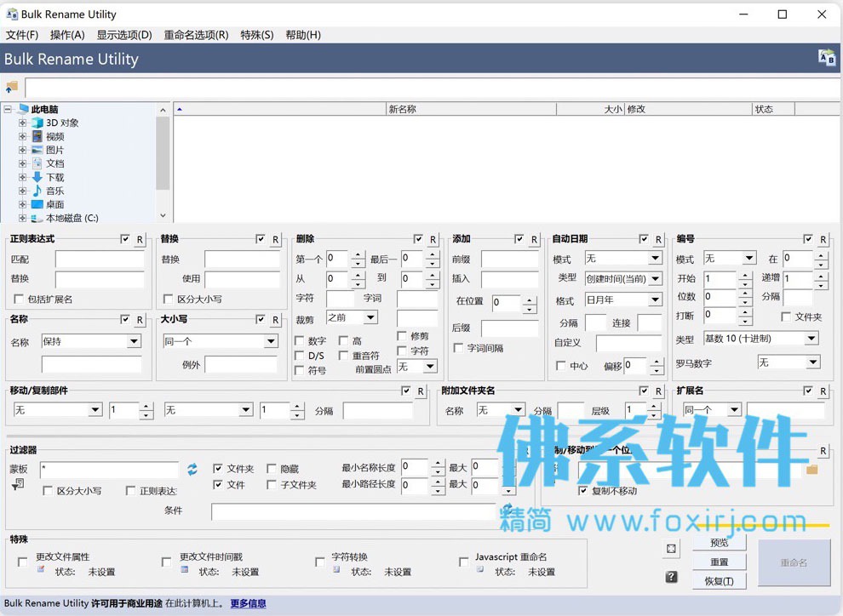The image size is (843, 616).
Task: Open the 名称 保持 dropdown
Action: [x=134, y=341]
